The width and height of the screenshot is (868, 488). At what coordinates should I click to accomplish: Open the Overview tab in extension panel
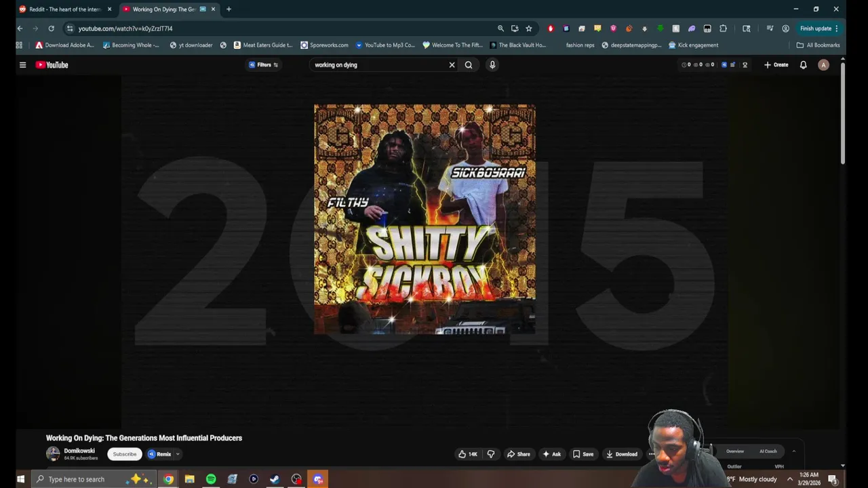[735, 451]
